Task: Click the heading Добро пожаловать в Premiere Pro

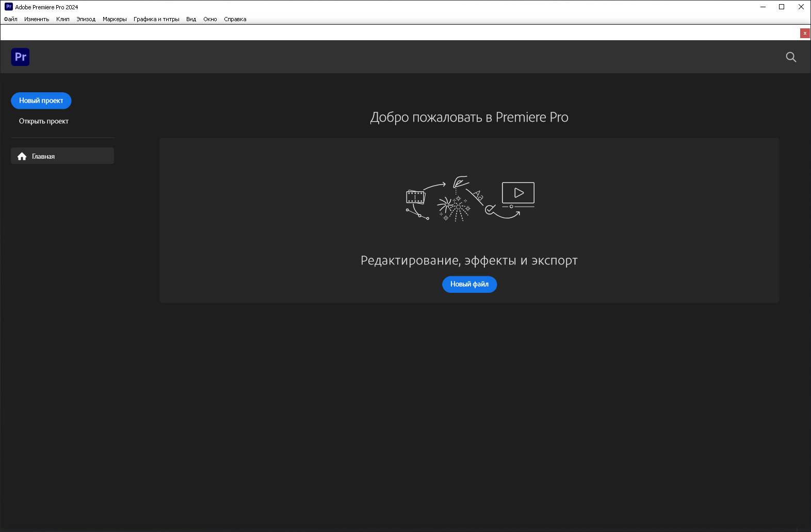Action: coord(469,117)
